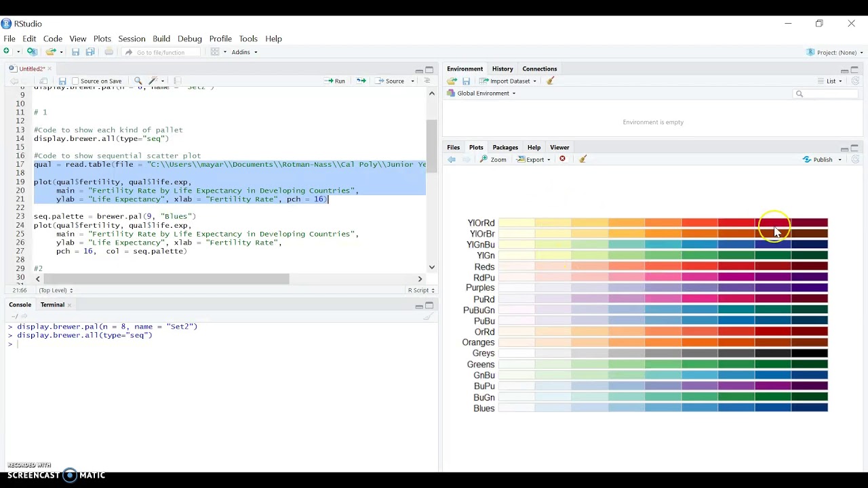Zoom the plot in a new window
This screenshot has height=488, width=868.
click(x=493, y=159)
